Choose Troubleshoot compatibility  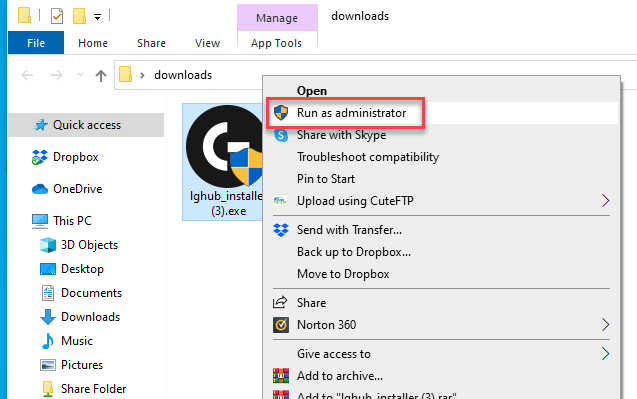tap(368, 157)
